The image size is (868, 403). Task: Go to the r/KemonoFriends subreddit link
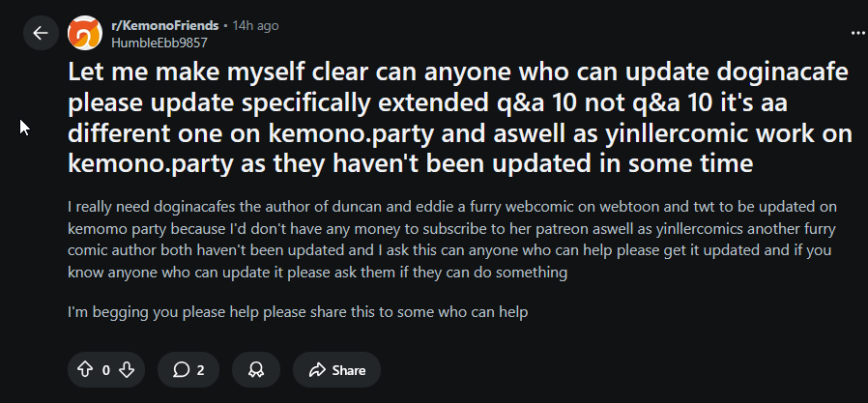coord(164,25)
